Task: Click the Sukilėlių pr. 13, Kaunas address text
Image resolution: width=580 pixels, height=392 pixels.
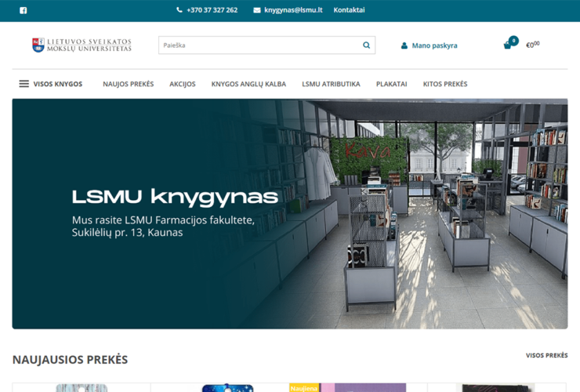Action: (x=127, y=233)
